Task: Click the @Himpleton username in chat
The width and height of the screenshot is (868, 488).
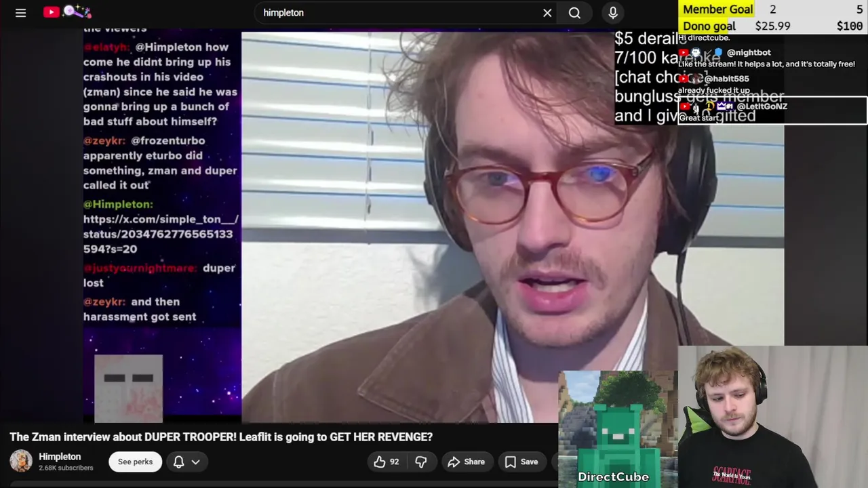Action: (x=118, y=204)
